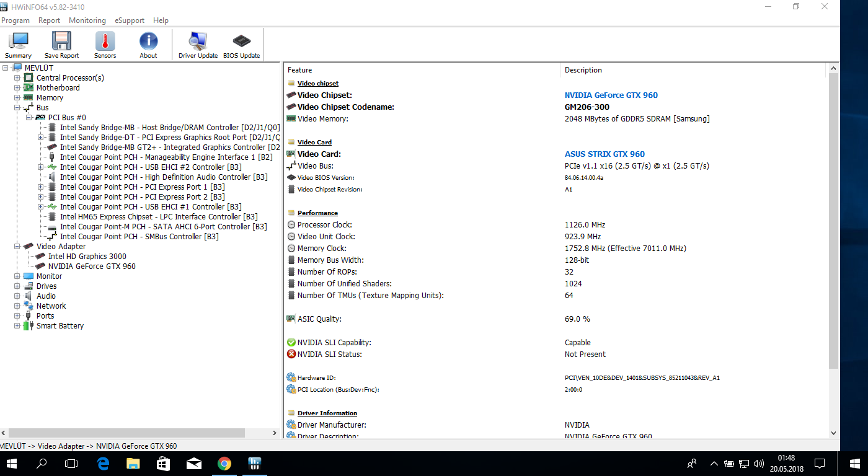This screenshot has height=476, width=868.
Task: Select Intel HD Graphics 3000 adapter
Action: (87, 256)
